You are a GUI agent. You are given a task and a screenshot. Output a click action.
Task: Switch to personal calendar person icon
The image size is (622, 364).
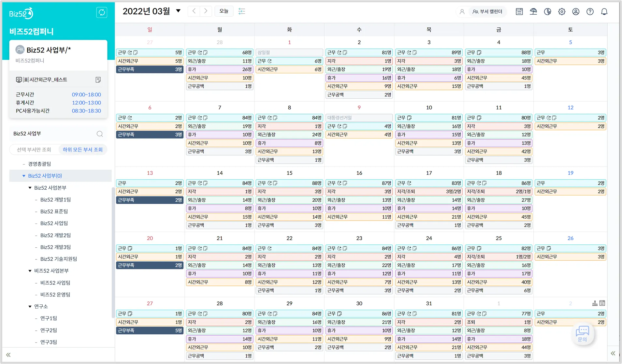[462, 12]
